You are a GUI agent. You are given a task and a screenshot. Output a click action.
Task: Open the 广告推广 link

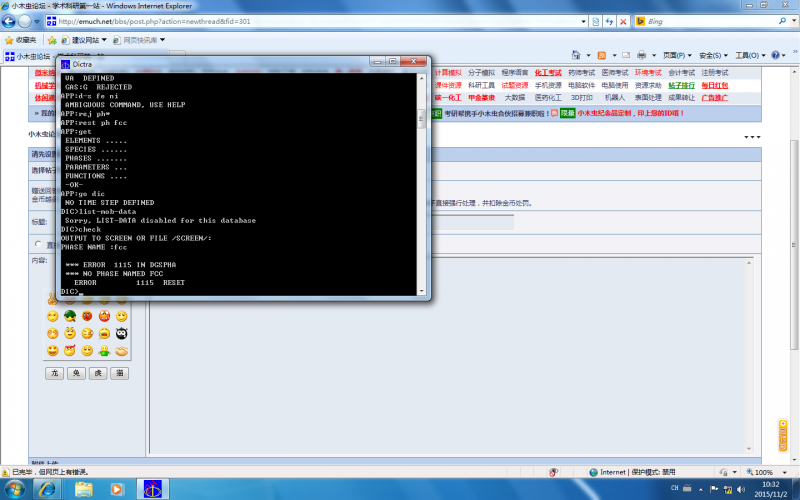[x=714, y=97]
